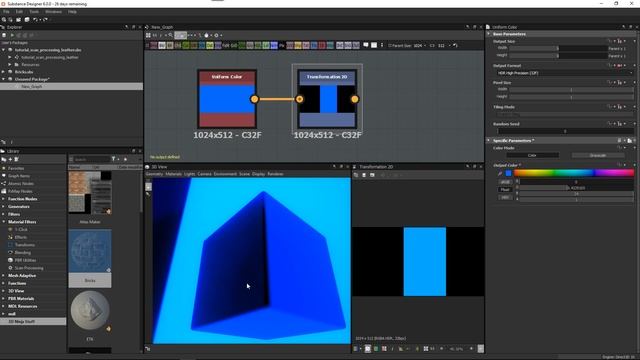Select Transforms under Material Filters
This screenshot has width=640, height=360.
tap(24, 245)
